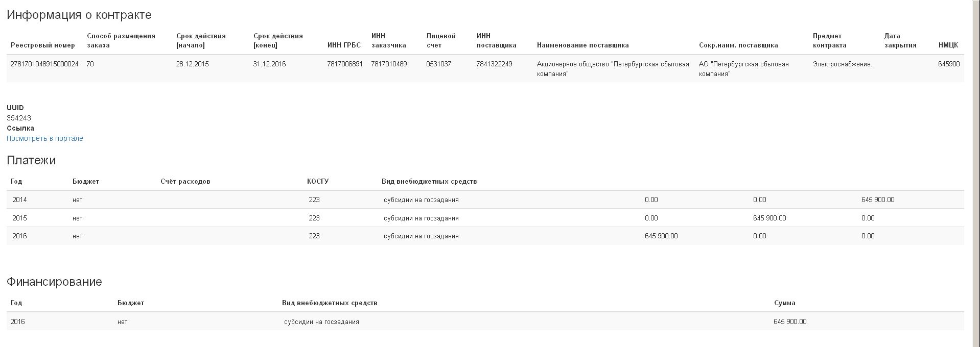Viewport: 980px width, 347px height.
Task: Select the НМЦК value 645900
Action: (x=949, y=64)
